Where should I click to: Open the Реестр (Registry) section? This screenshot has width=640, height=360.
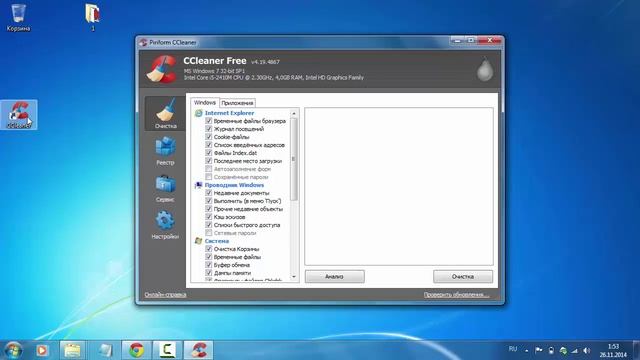click(x=165, y=151)
